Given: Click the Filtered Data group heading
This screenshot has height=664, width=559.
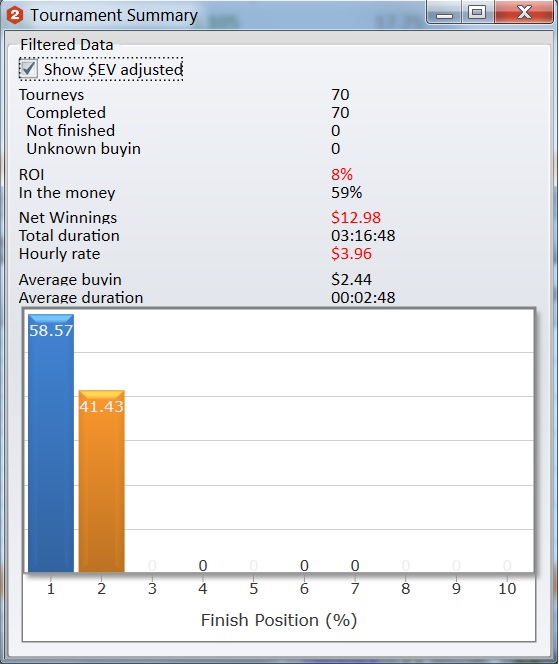Looking at the screenshot, I should coord(67,44).
